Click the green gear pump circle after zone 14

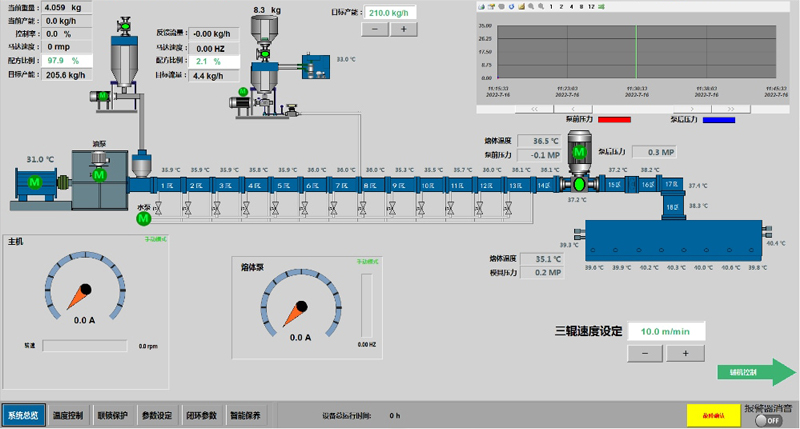[579, 184]
